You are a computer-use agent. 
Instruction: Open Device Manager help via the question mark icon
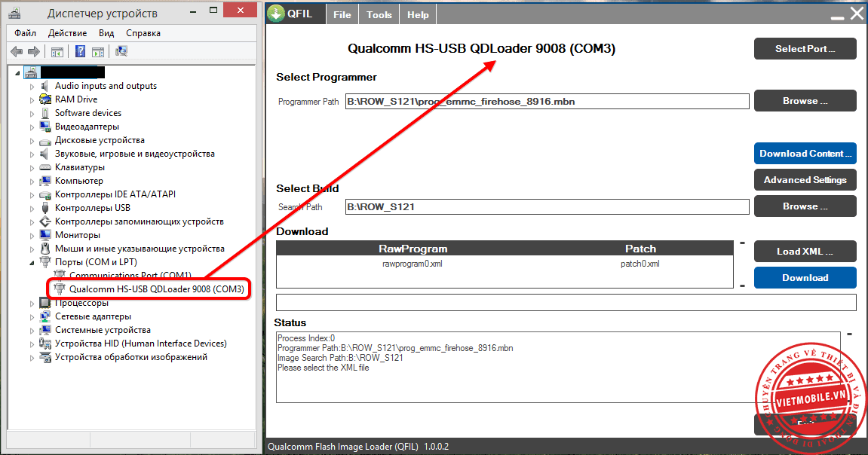pos(80,50)
